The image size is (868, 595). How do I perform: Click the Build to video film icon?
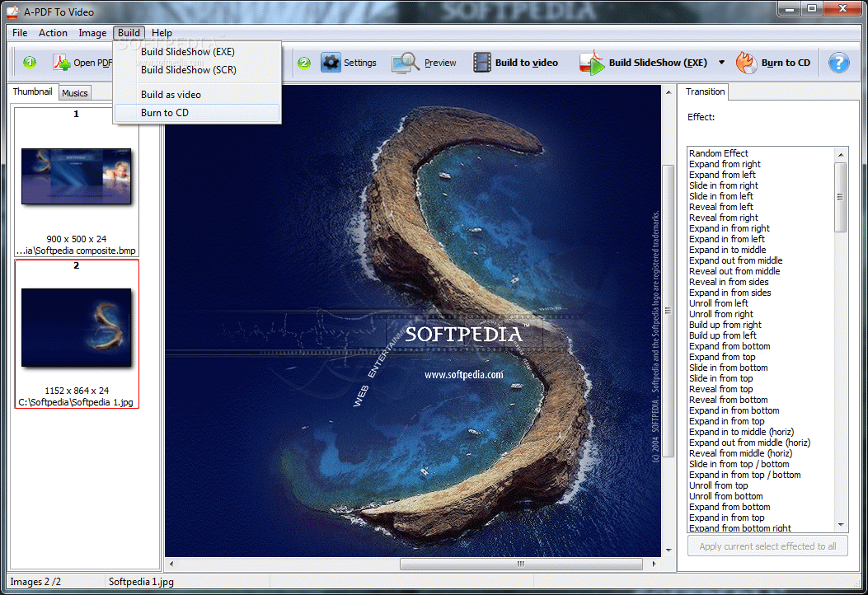click(x=481, y=63)
